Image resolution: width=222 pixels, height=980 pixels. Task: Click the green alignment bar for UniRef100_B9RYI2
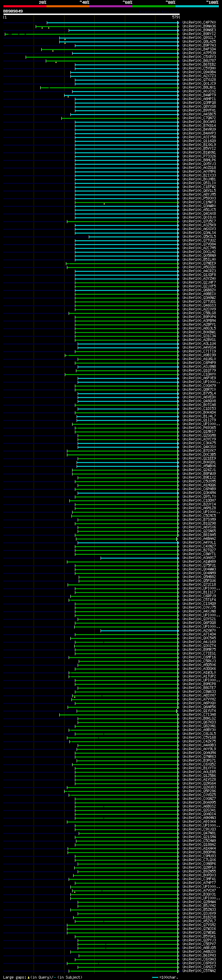click(x=92, y=34)
